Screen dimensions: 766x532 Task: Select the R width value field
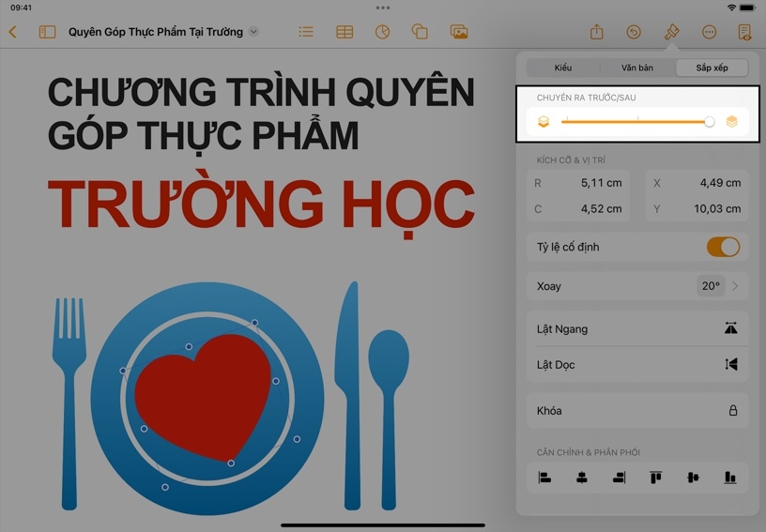578,183
